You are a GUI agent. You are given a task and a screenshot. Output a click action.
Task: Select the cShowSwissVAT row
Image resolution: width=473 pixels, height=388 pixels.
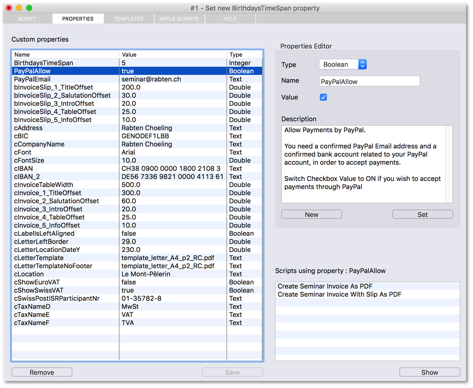pos(137,290)
